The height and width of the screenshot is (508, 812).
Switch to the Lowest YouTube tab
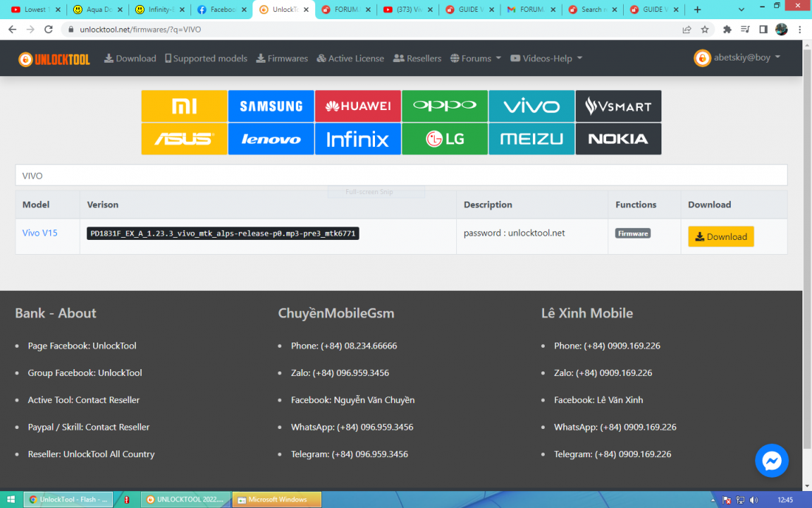[35, 10]
